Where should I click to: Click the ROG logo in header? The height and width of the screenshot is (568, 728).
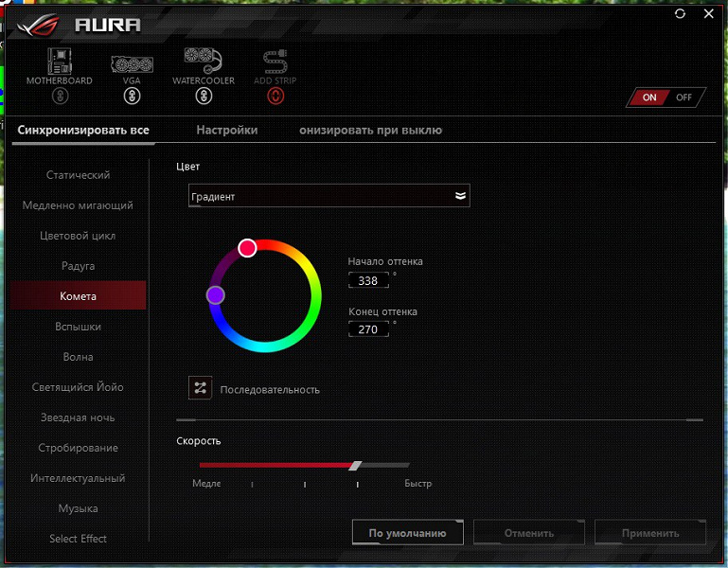(39, 25)
